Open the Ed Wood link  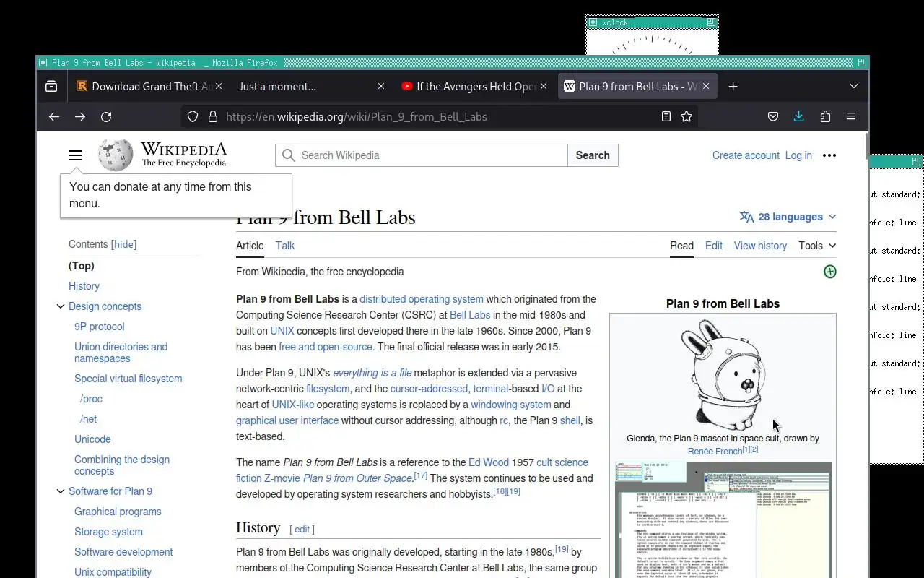pyautogui.click(x=489, y=462)
